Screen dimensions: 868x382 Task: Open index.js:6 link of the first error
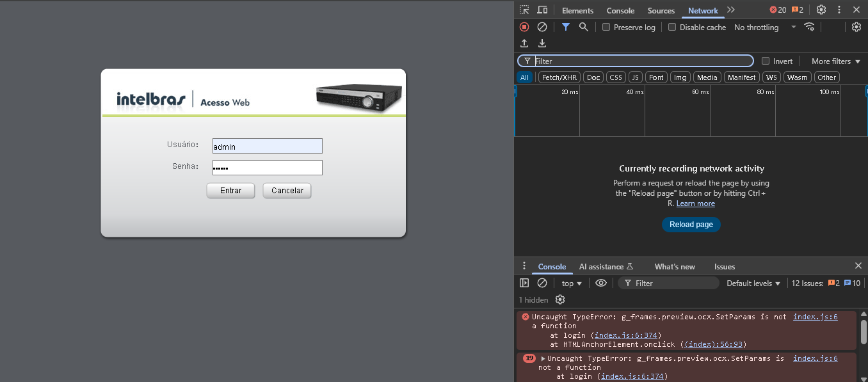(816, 317)
